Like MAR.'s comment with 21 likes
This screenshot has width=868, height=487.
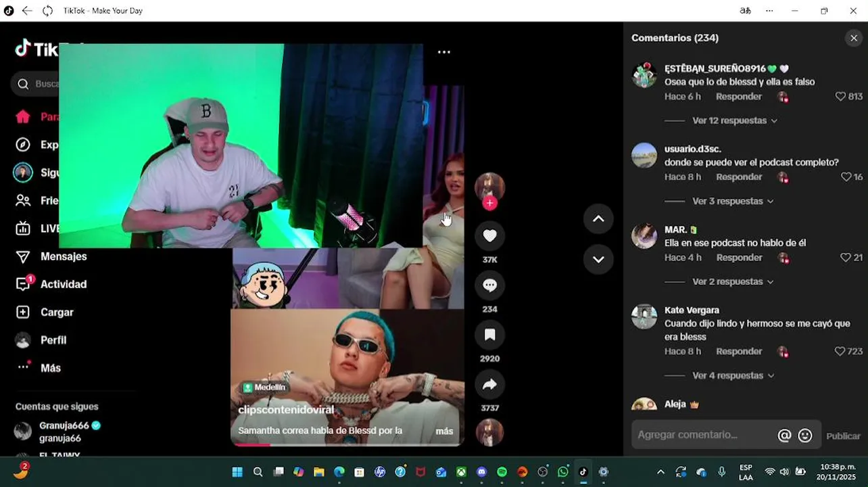pos(846,257)
